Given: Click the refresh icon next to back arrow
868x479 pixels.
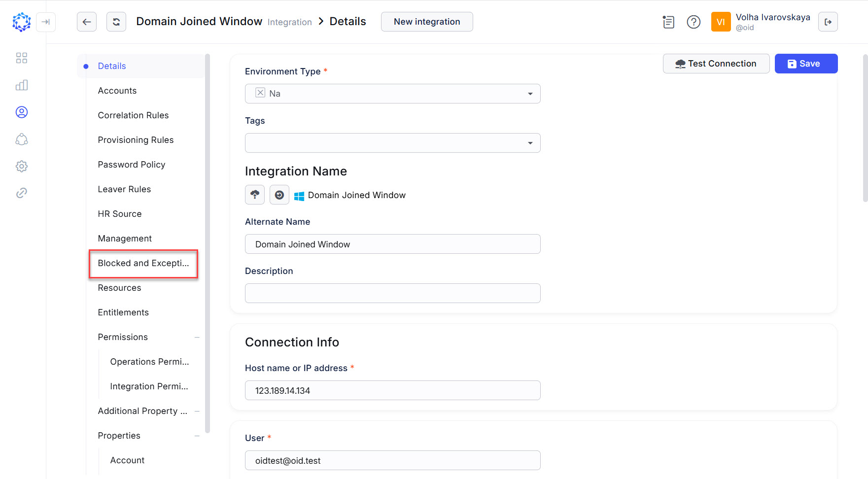Looking at the screenshot, I should point(116,22).
